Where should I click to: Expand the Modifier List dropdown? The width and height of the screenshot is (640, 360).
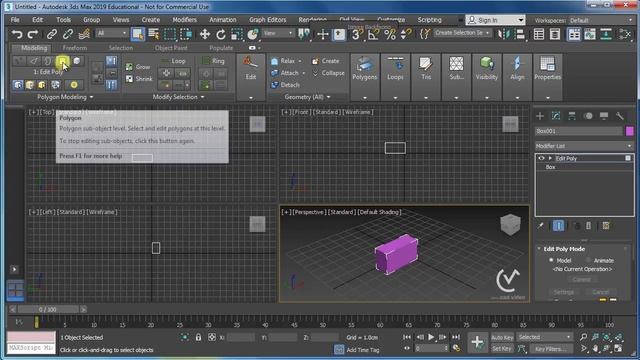pos(584,146)
